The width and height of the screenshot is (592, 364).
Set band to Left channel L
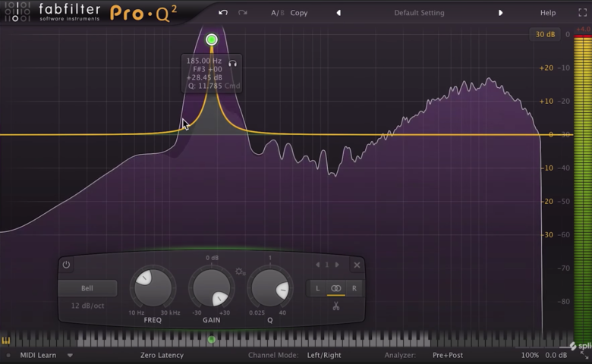tap(317, 288)
